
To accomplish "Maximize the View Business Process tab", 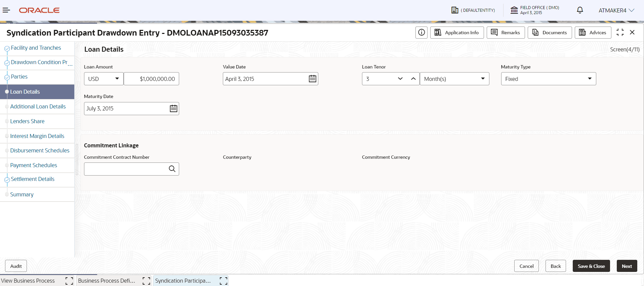I will (x=69, y=281).
